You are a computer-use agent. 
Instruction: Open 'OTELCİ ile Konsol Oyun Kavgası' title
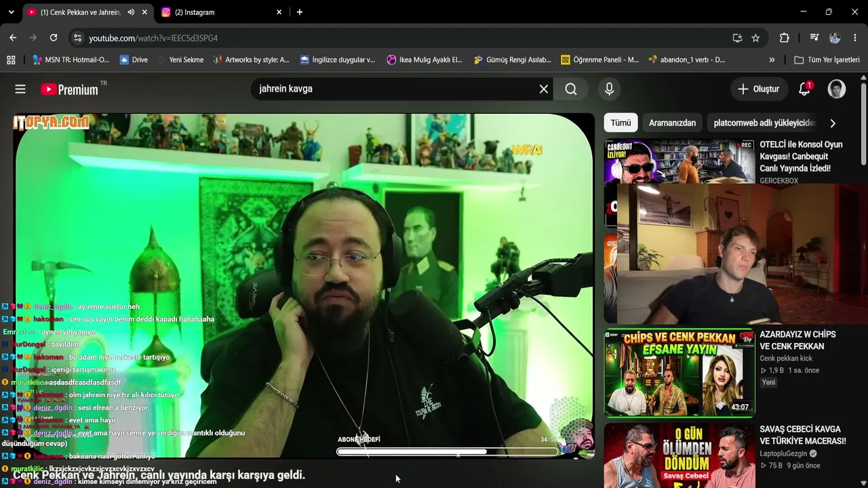[x=801, y=157]
